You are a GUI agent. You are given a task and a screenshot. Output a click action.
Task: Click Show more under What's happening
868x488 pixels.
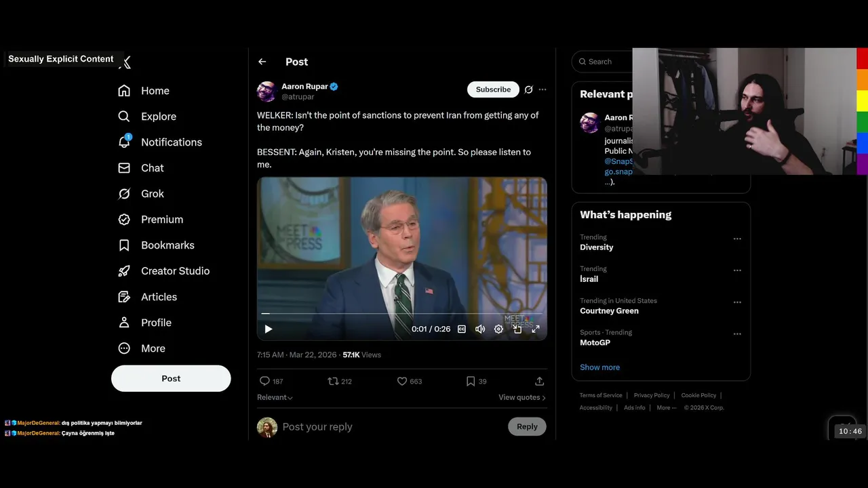click(x=599, y=367)
